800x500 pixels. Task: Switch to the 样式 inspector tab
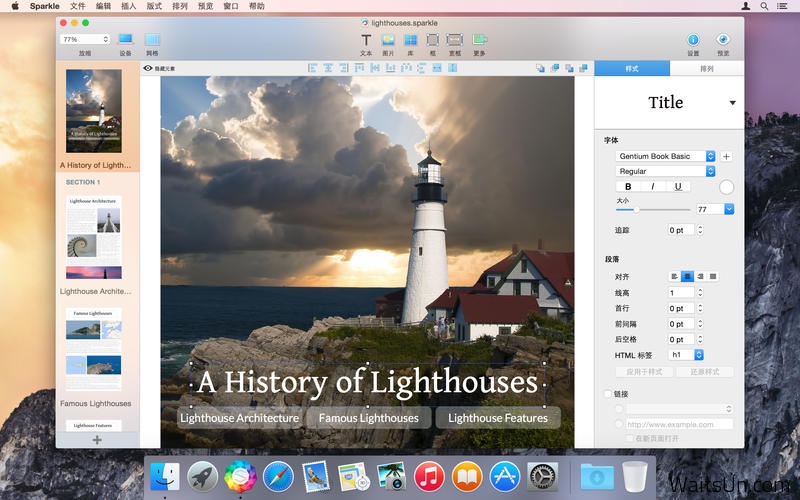coord(632,68)
